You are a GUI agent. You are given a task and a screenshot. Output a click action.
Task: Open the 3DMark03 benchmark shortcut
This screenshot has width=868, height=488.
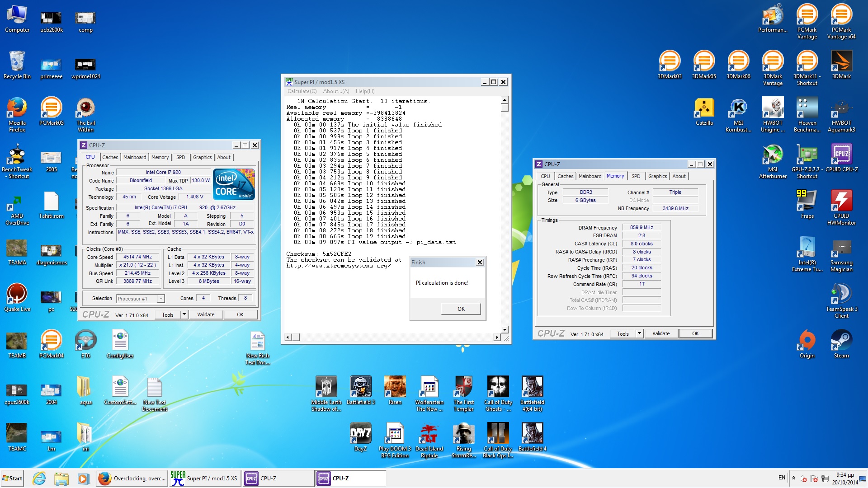pos(670,65)
